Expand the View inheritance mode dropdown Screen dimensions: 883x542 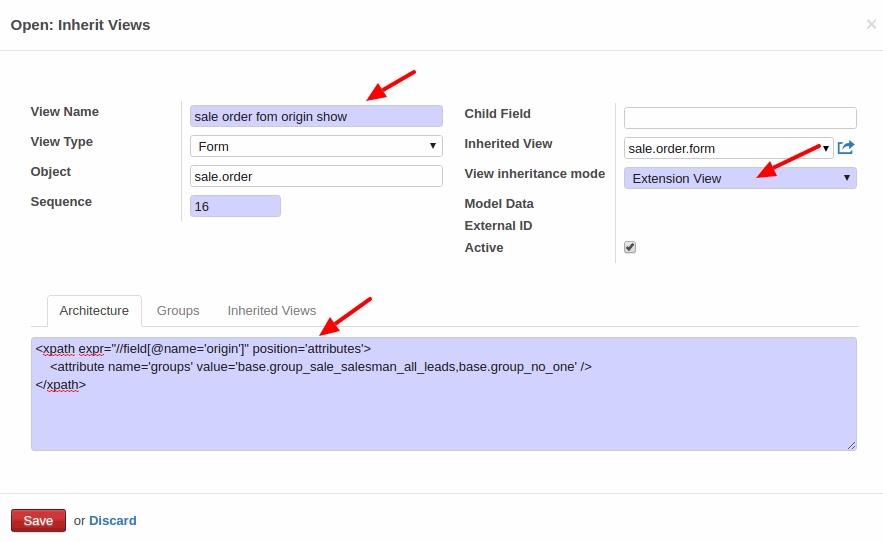pos(740,178)
